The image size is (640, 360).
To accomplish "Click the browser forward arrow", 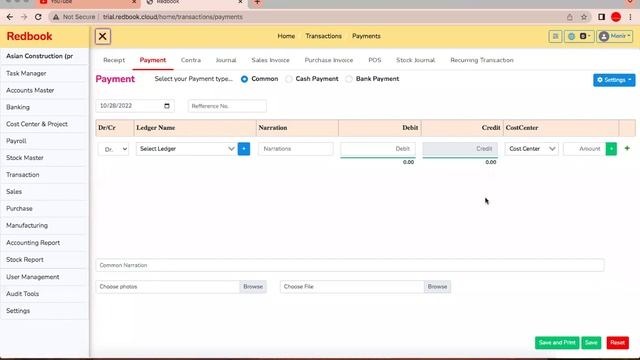I will pyautogui.click(x=24, y=17).
